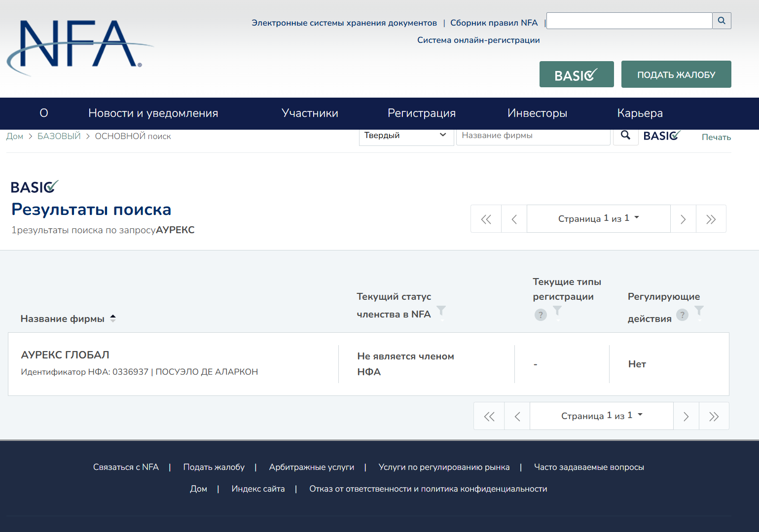759x532 pixels.
Task: Click the top search magnifier button
Action: (x=722, y=21)
